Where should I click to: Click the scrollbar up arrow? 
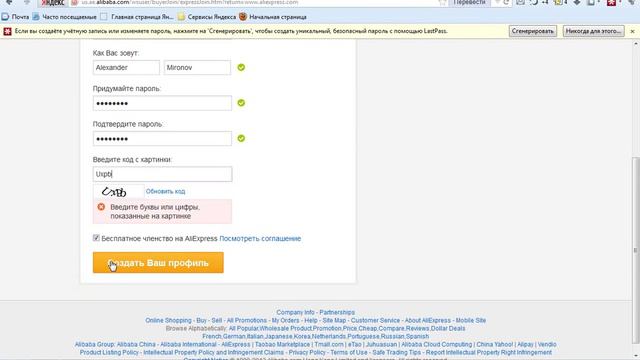point(635,43)
